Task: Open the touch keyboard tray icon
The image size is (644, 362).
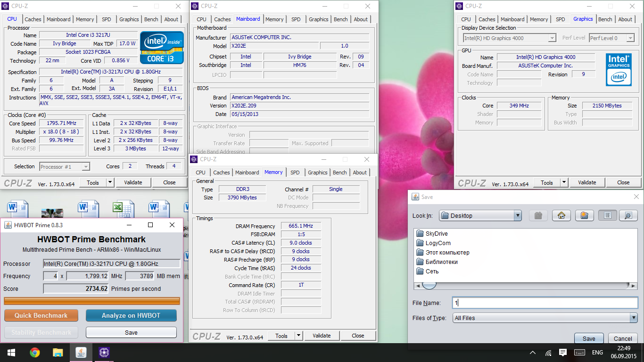Action: tap(579, 353)
